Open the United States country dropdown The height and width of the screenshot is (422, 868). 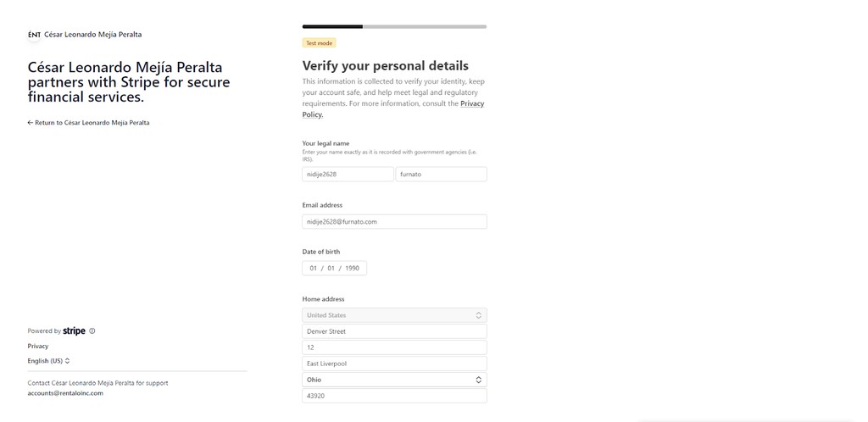coord(394,315)
